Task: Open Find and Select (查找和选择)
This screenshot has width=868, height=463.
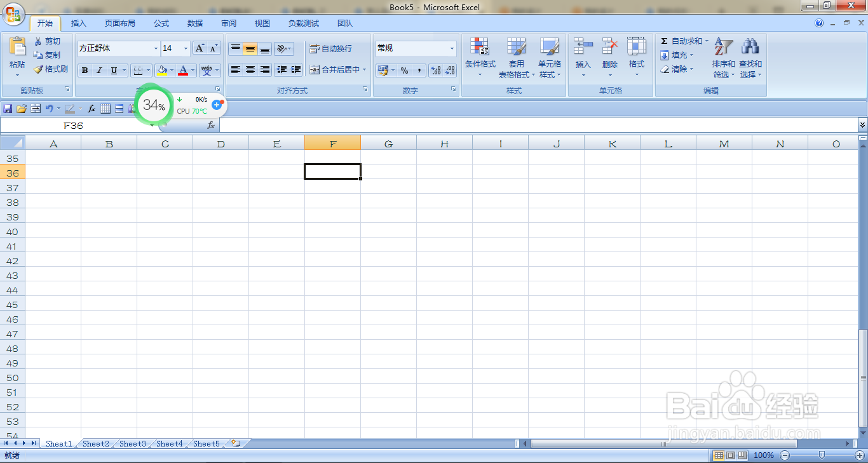Action: click(750, 57)
